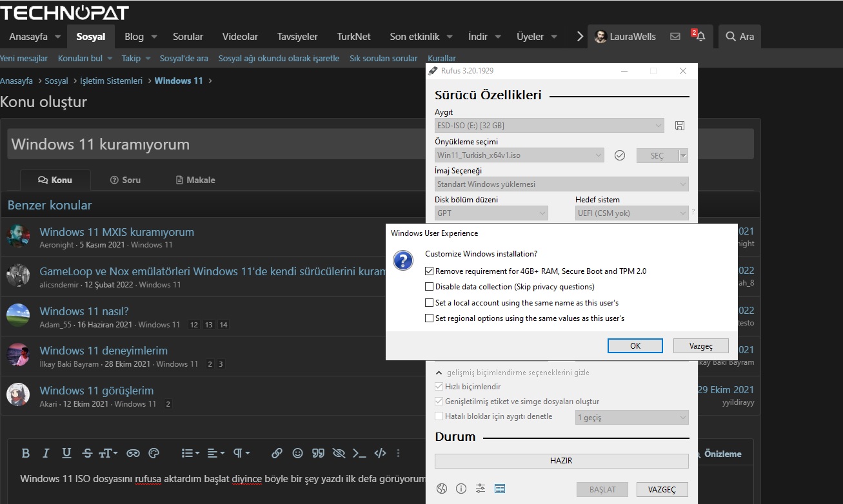Toggle Genişletilmiş etiket ve simge dosyaları checkbox

[439, 402]
